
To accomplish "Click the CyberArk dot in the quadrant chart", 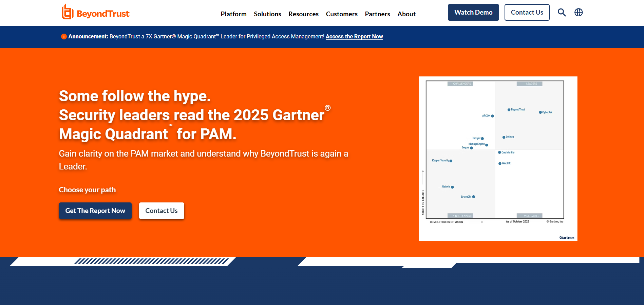I will click(x=540, y=112).
